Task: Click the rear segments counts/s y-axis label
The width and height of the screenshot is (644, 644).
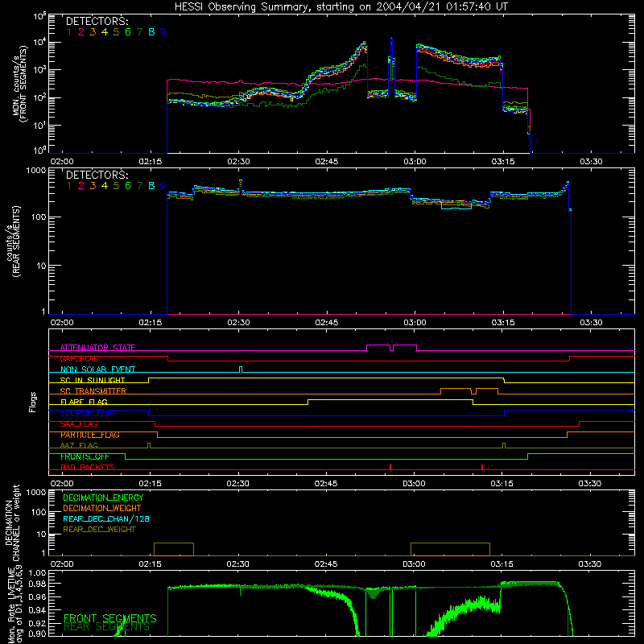Action: (x=13, y=242)
